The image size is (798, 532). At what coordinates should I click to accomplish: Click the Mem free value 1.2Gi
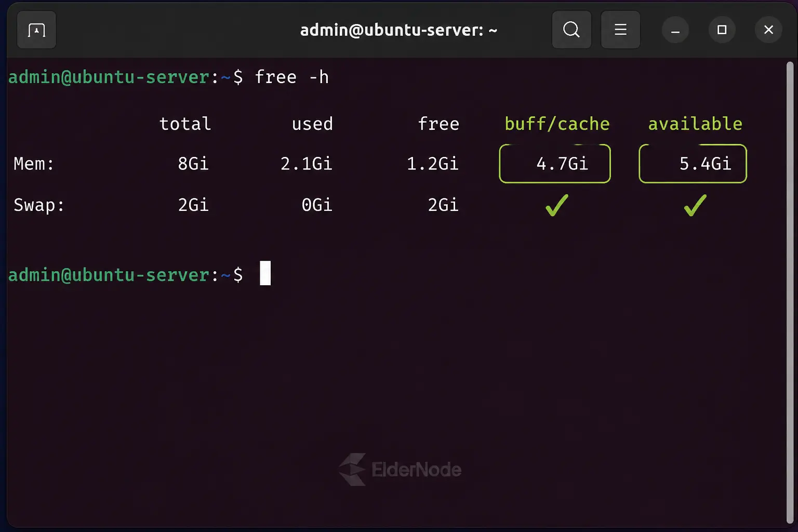point(432,164)
